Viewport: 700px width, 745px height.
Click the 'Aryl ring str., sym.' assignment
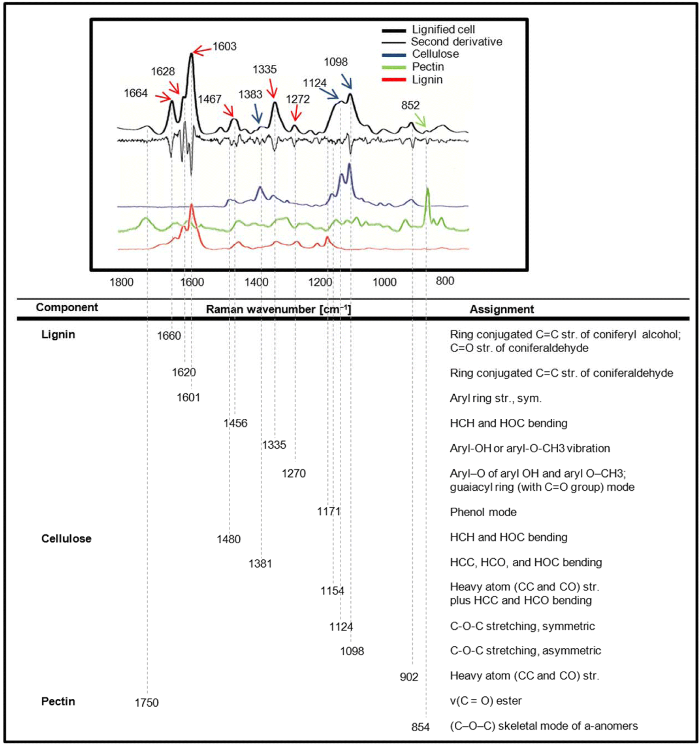496,399
